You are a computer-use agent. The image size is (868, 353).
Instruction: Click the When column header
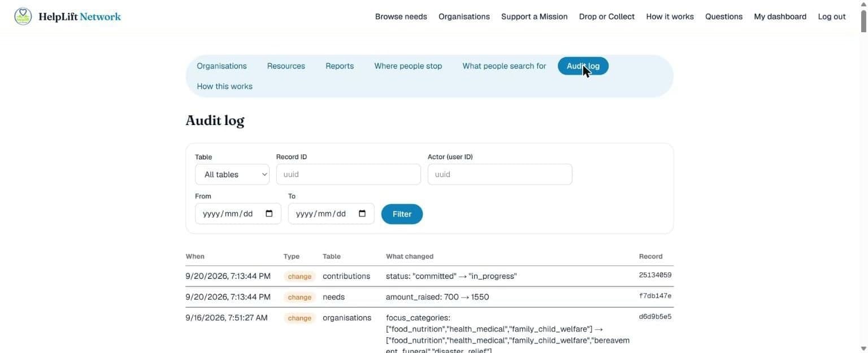pos(195,256)
